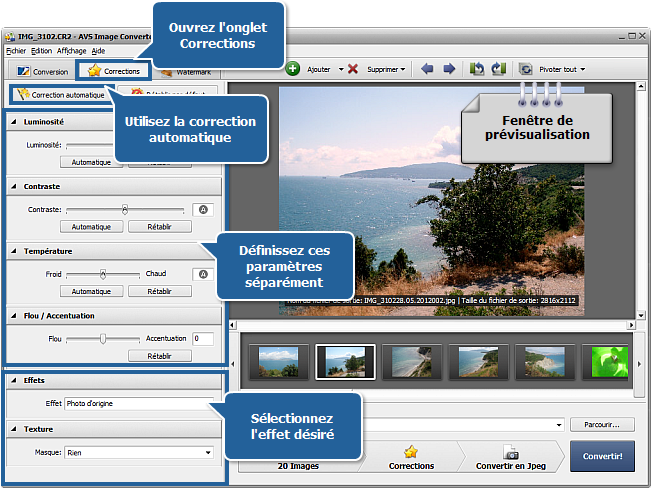The image size is (653, 491).
Task: Rotate image clockwise using toolbar icon
Action: click(497, 69)
